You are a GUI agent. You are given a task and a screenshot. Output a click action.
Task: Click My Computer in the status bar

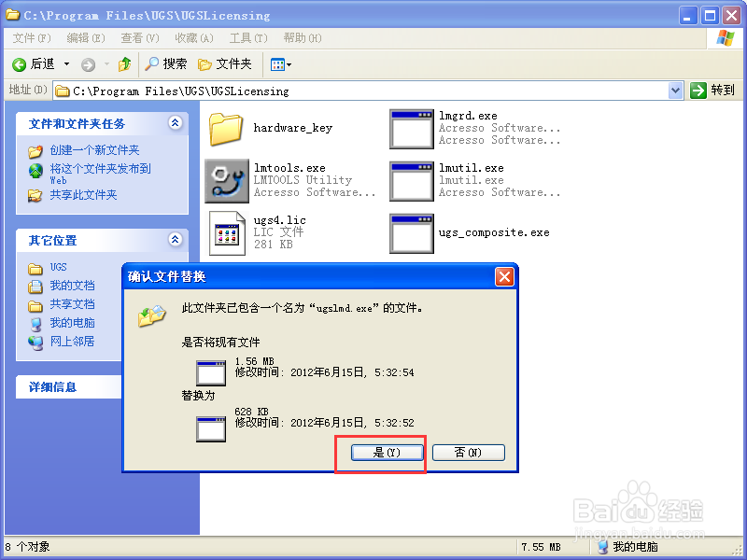pos(627,547)
